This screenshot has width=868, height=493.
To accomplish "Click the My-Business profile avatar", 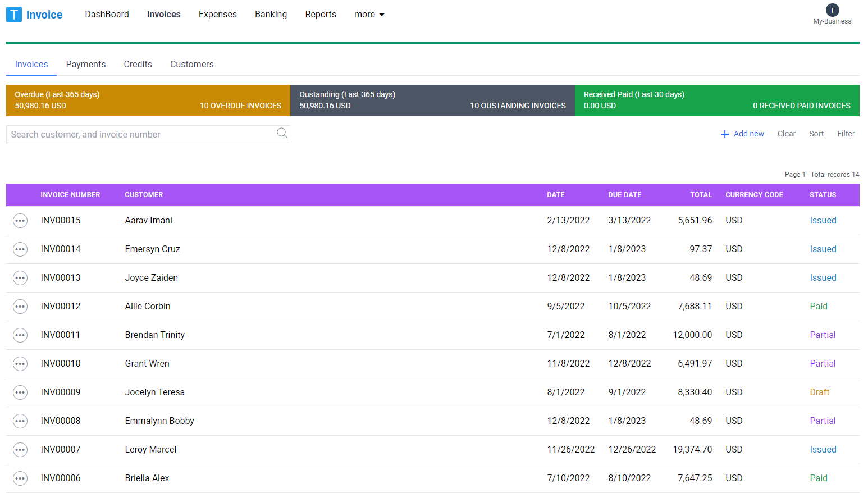I will point(832,10).
